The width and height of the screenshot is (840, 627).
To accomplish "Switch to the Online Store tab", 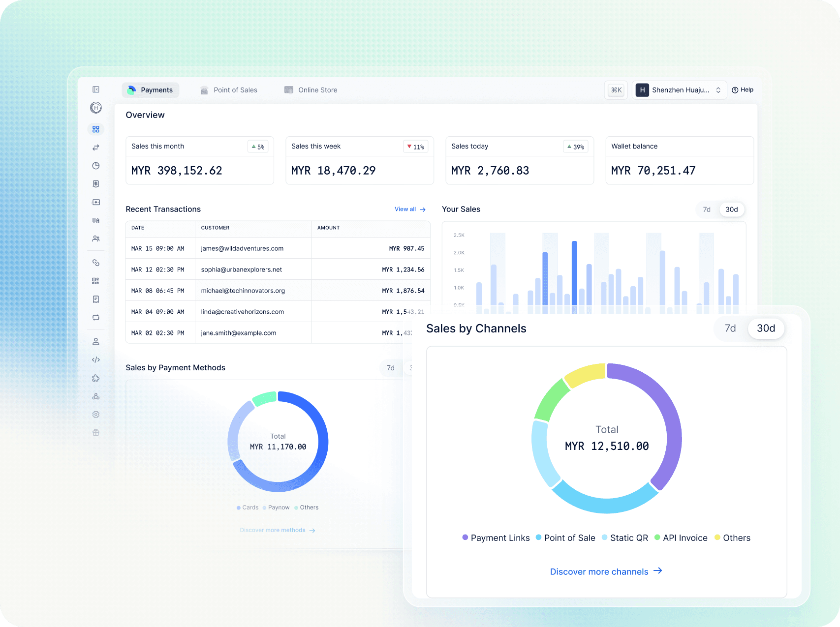I will click(x=311, y=90).
